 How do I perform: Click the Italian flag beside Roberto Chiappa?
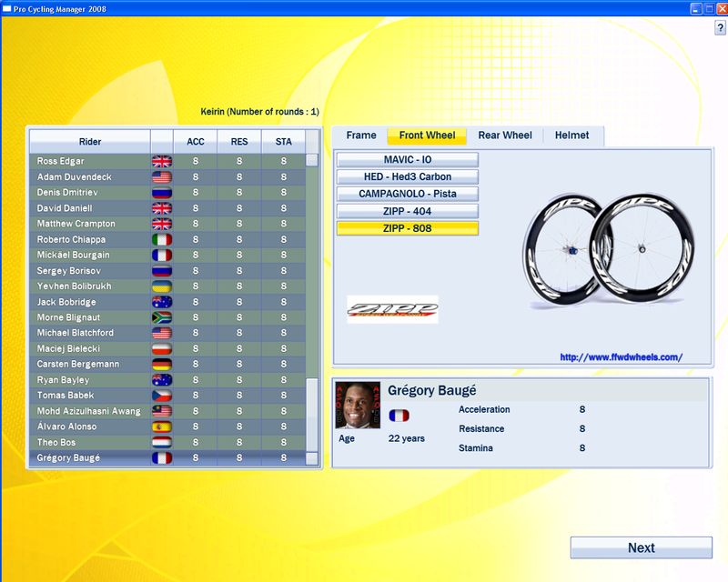point(161,239)
